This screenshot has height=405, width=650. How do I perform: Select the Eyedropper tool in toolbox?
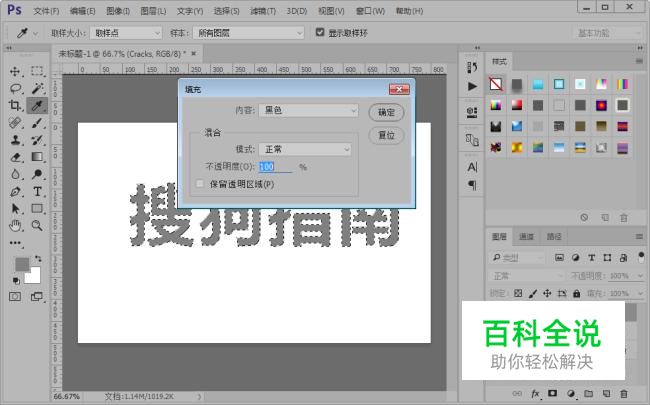37,106
